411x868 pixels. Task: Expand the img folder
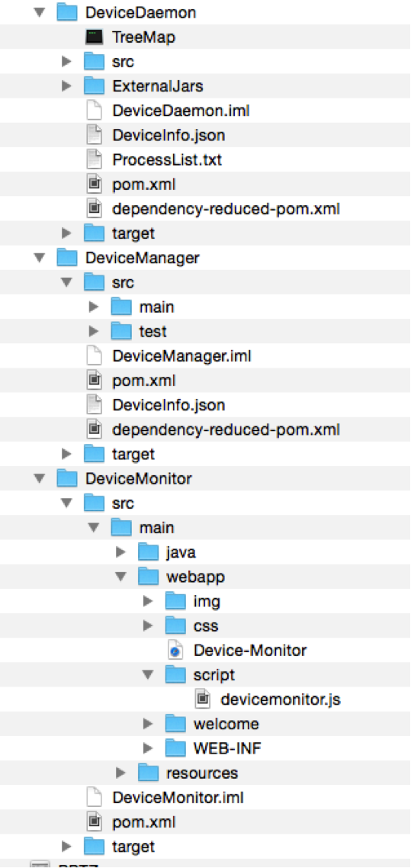(x=148, y=600)
